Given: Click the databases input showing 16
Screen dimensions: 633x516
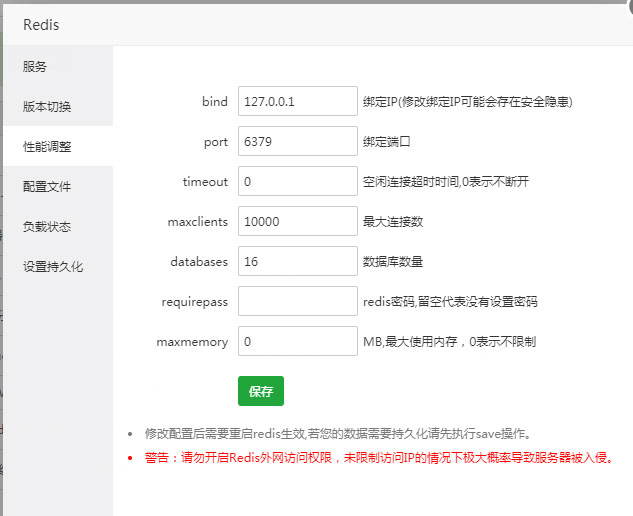Looking at the screenshot, I should (x=297, y=262).
